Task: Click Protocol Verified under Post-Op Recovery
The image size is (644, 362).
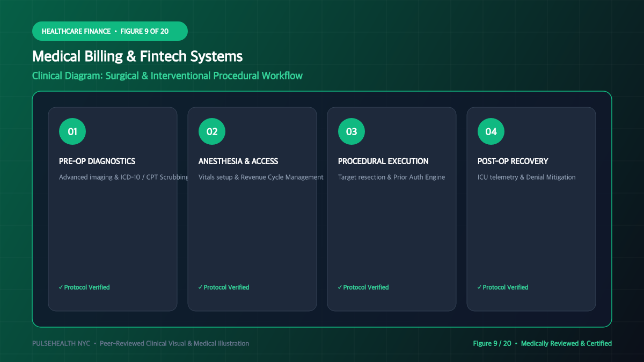Action: 503,287
